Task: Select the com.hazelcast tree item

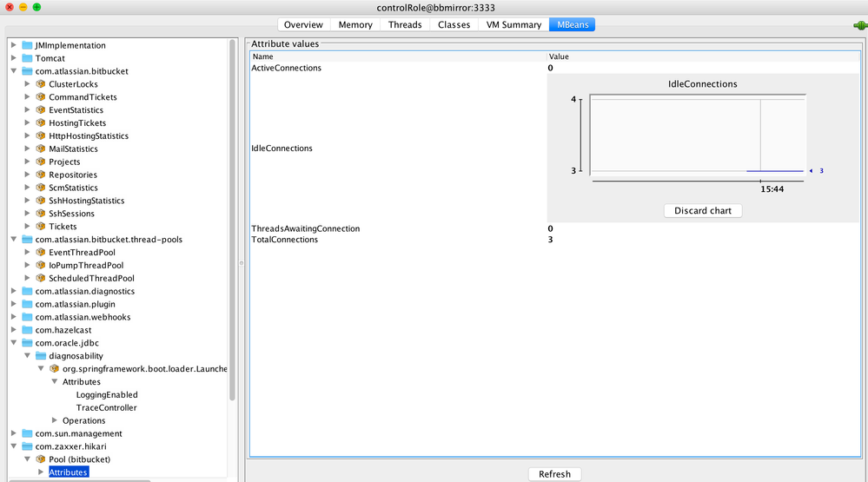Action: (x=63, y=330)
